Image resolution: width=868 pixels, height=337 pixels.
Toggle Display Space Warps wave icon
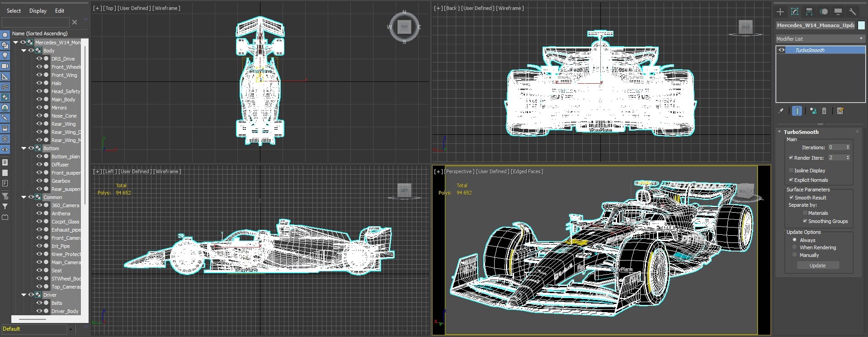tap(5, 87)
